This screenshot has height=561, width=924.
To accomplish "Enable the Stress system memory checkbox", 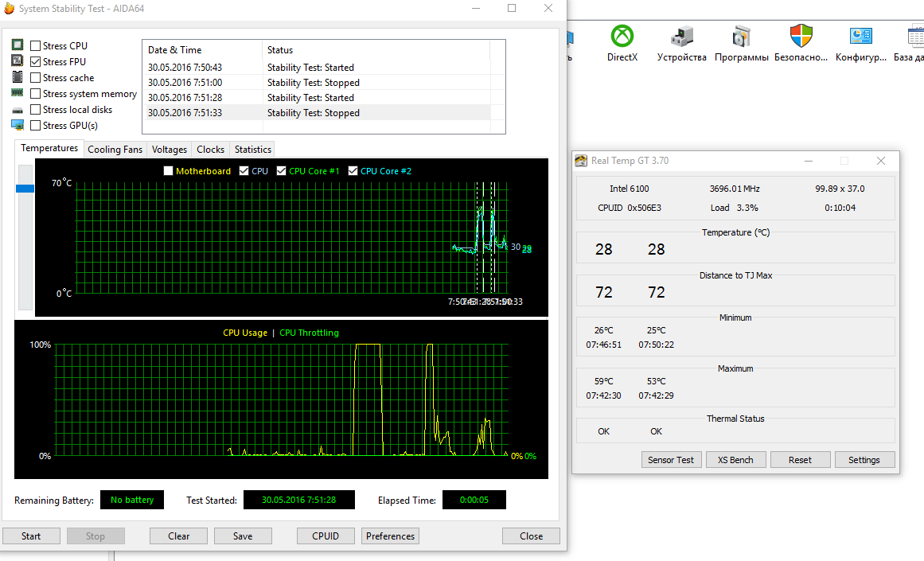I will coord(35,93).
